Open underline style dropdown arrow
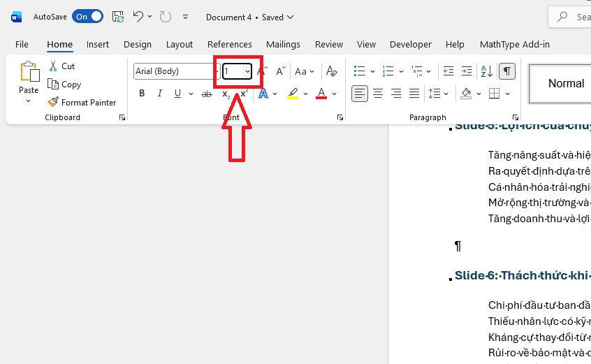This screenshot has width=591, height=364. [x=191, y=94]
